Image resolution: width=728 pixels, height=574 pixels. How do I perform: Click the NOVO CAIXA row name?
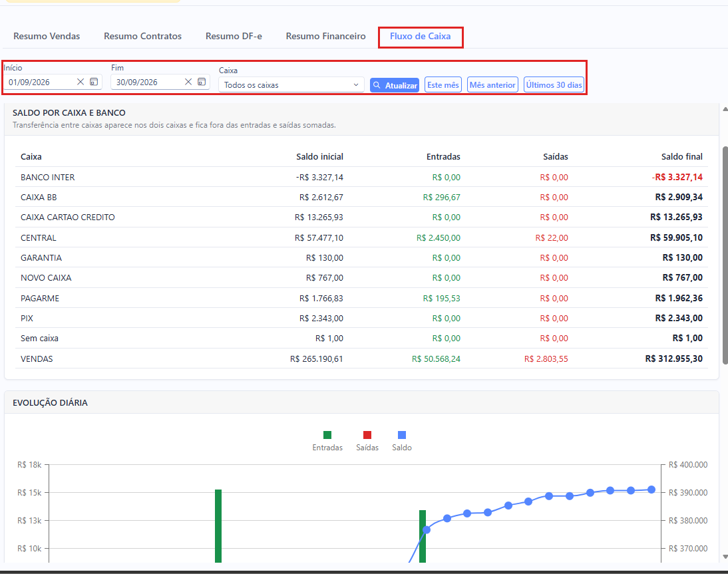coord(46,277)
